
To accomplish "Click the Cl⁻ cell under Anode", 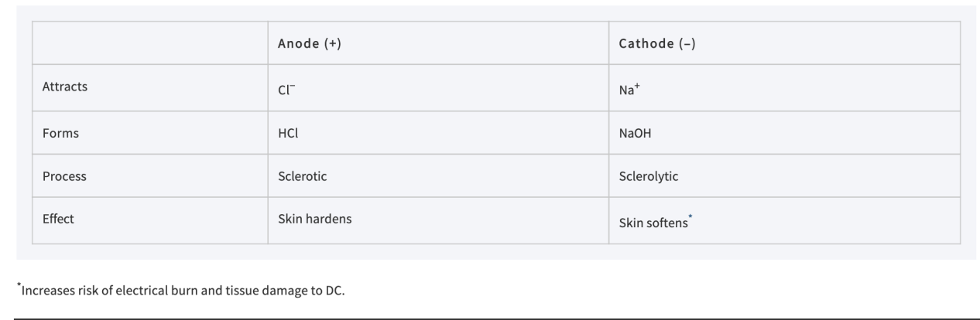I will (x=286, y=88).
